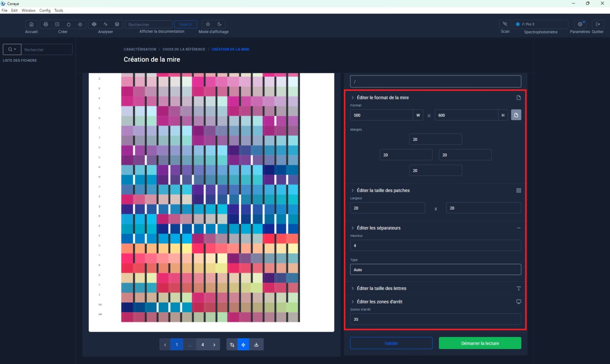Click the stacked layers icon in Analyser
This screenshot has width=610, height=364.
[x=117, y=24]
